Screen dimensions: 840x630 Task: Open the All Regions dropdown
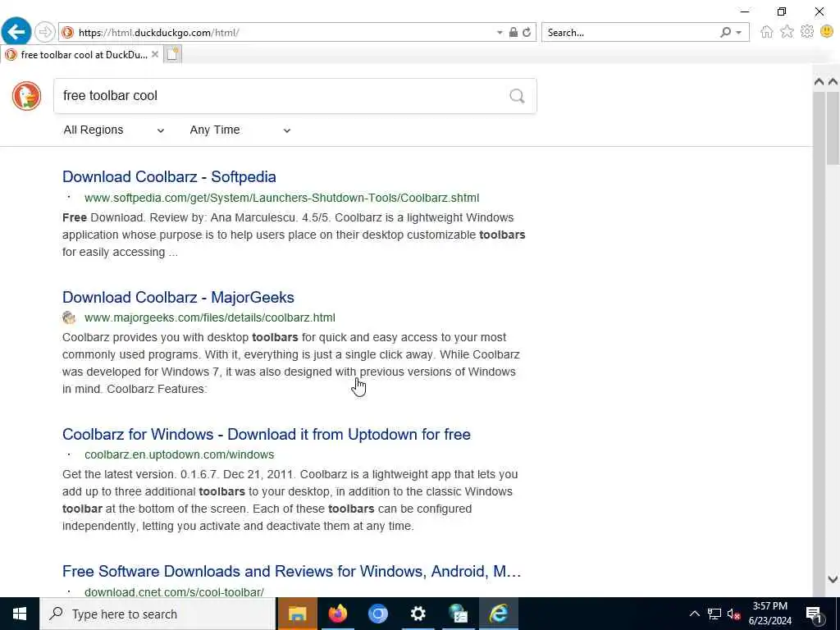pos(113,130)
